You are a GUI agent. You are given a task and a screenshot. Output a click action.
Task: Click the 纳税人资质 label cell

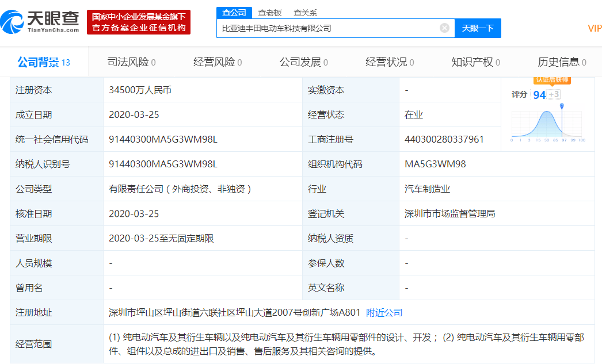coord(350,238)
